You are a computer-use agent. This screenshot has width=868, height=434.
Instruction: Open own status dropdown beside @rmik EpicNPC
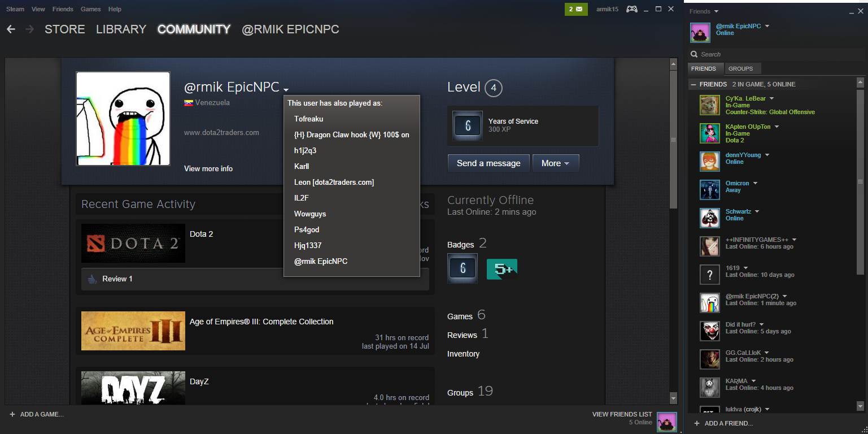[767, 26]
